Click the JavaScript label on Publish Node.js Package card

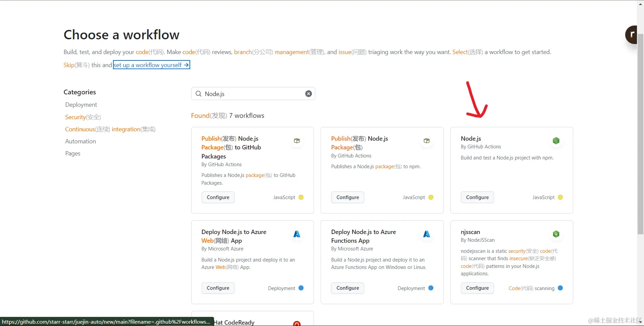pyautogui.click(x=414, y=197)
